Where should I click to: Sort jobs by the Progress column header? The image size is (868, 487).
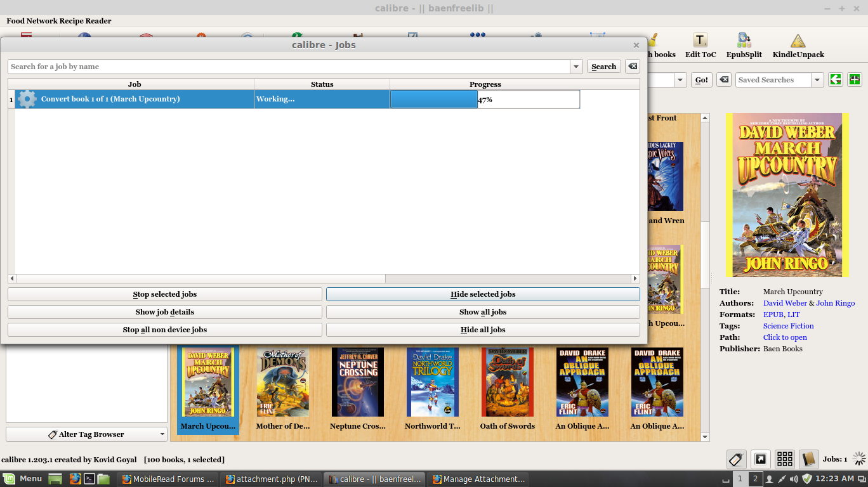tap(485, 84)
